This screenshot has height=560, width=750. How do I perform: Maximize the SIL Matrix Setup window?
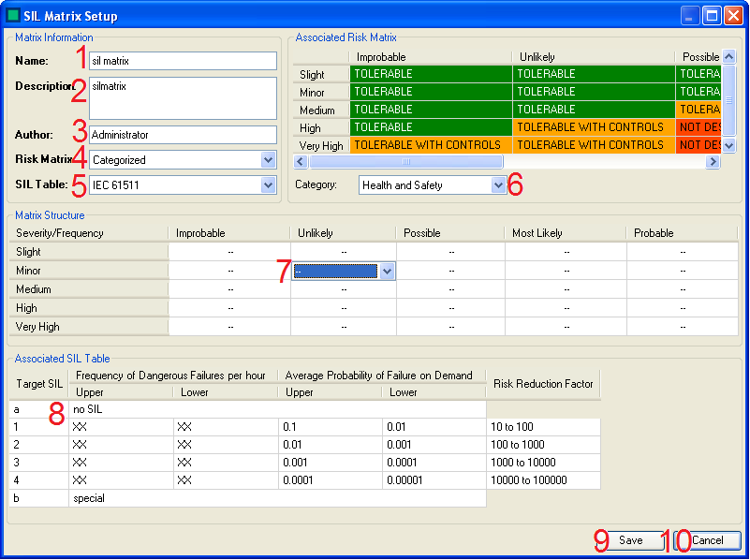pyautogui.click(x=712, y=16)
